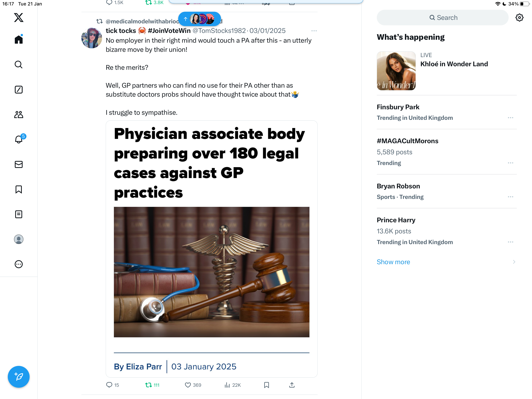
Task: Click the Search input field
Action: [x=443, y=18]
